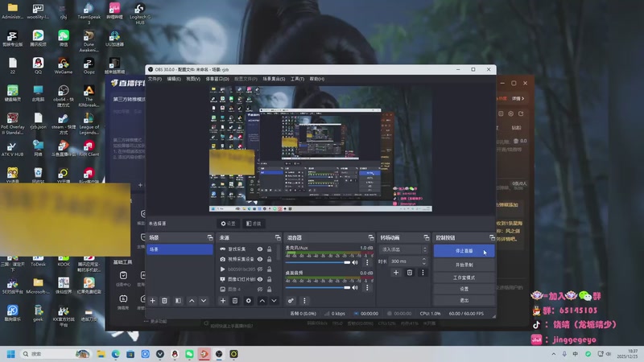The width and height of the screenshot is (644, 362).
Task: Open TeamSpeak 3 desktop icon
Action: coord(89,13)
